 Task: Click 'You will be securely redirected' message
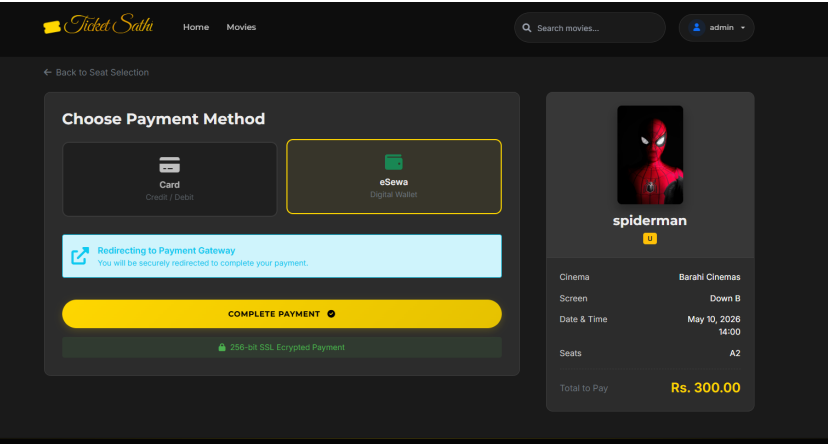click(x=203, y=263)
